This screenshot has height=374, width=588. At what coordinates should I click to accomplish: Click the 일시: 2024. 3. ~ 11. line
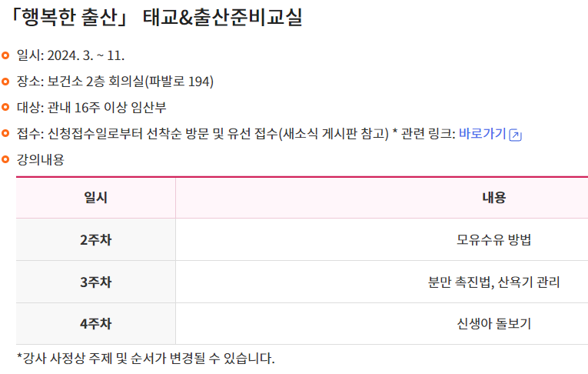click(71, 55)
